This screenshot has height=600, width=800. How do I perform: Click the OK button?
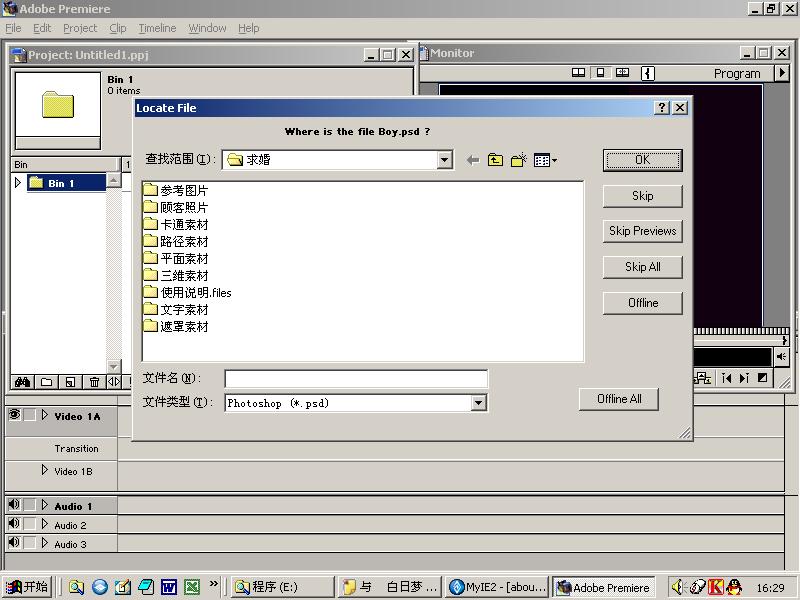pos(642,160)
